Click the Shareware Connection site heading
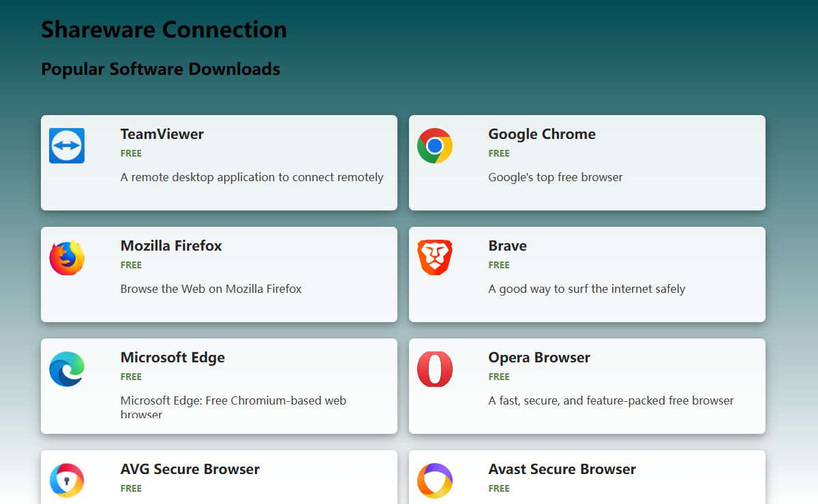 click(x=164, y=29)
